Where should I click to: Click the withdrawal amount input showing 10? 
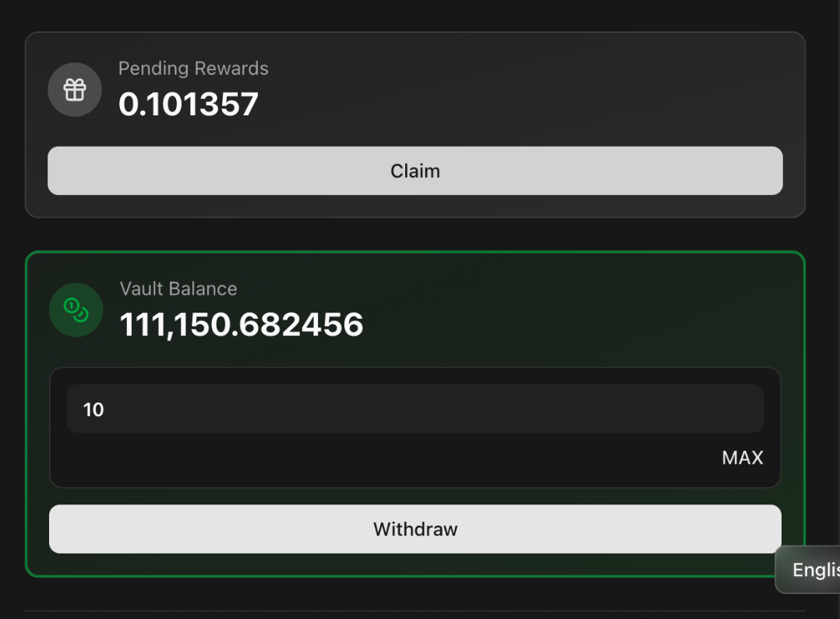(415, 409)
